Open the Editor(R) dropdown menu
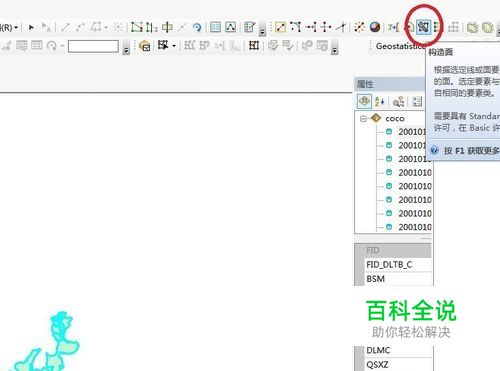The height and width of the screenshot is (371, 500). tap(9, 27)
